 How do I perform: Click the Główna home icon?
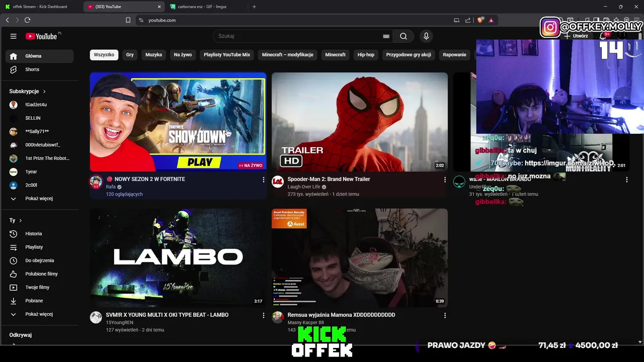[14, 56]
